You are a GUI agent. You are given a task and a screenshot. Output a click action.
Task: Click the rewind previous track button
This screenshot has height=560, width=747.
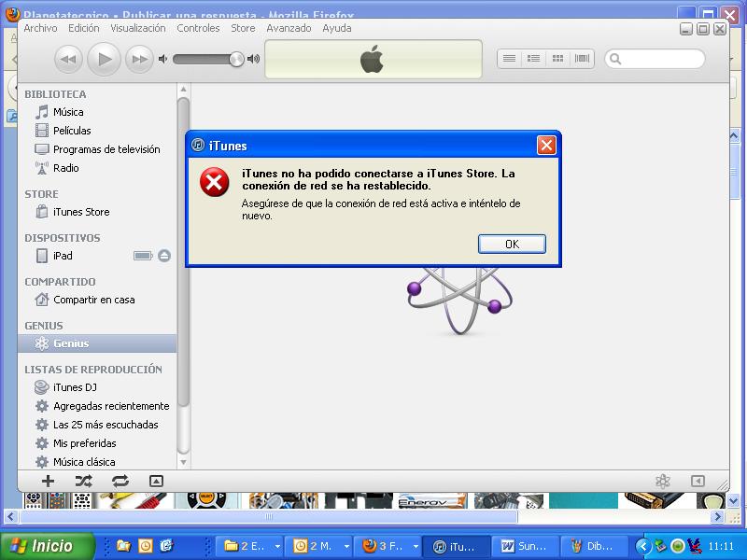68,59
